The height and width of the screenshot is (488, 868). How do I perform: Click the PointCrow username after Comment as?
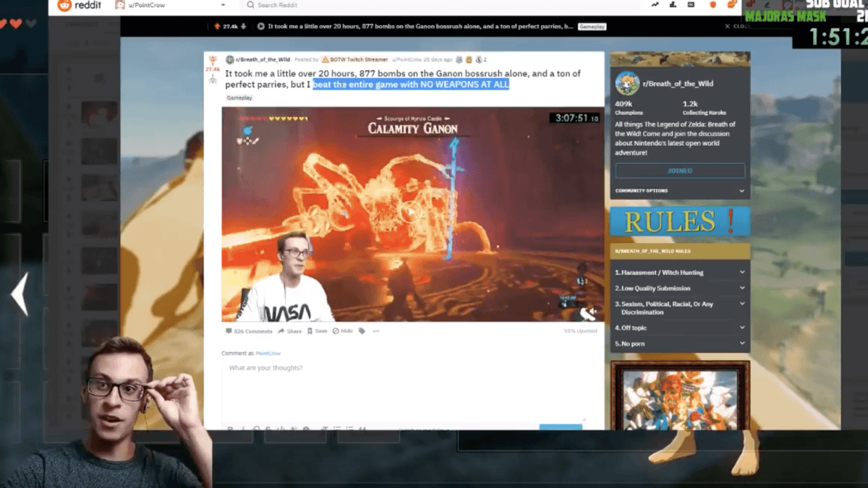268,354
